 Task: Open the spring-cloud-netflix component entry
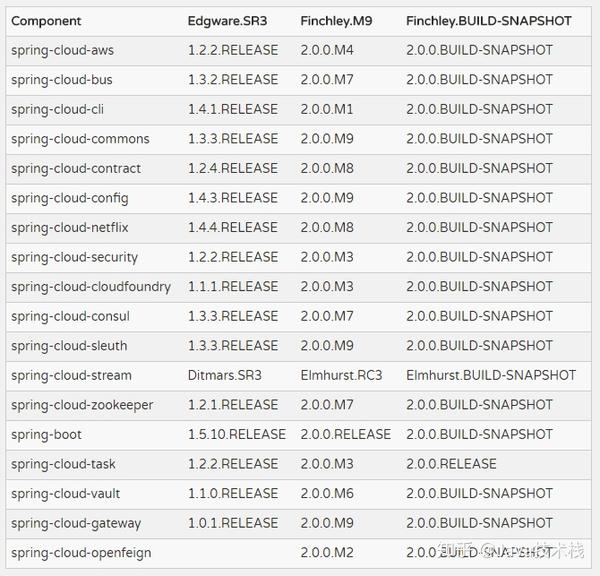tap(70, 228)
